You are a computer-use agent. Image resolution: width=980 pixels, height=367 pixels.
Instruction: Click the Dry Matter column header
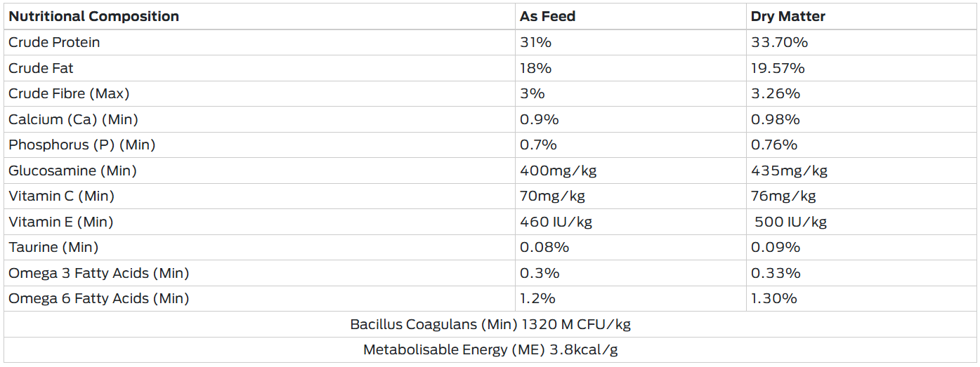click(x=788, y=16)
